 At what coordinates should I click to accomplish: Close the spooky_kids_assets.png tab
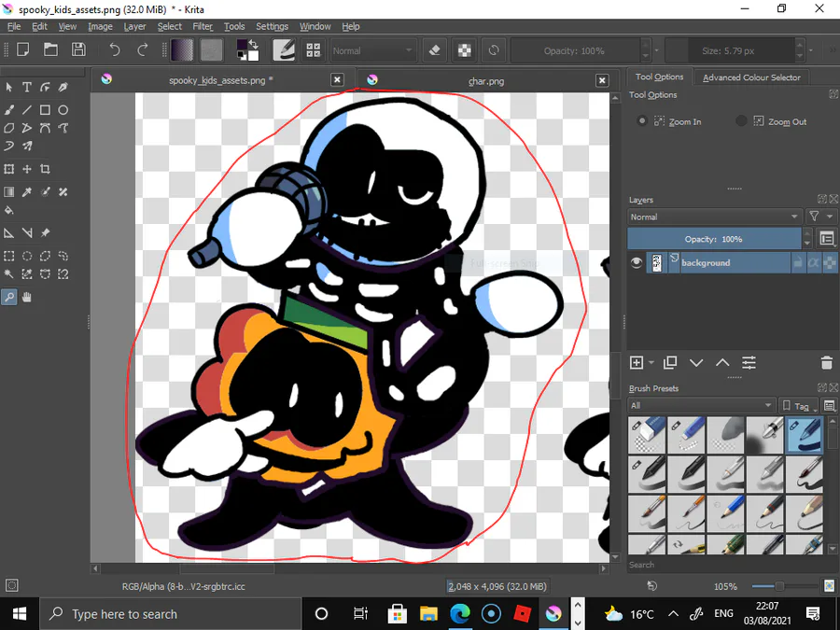click(x=337, y=80)
